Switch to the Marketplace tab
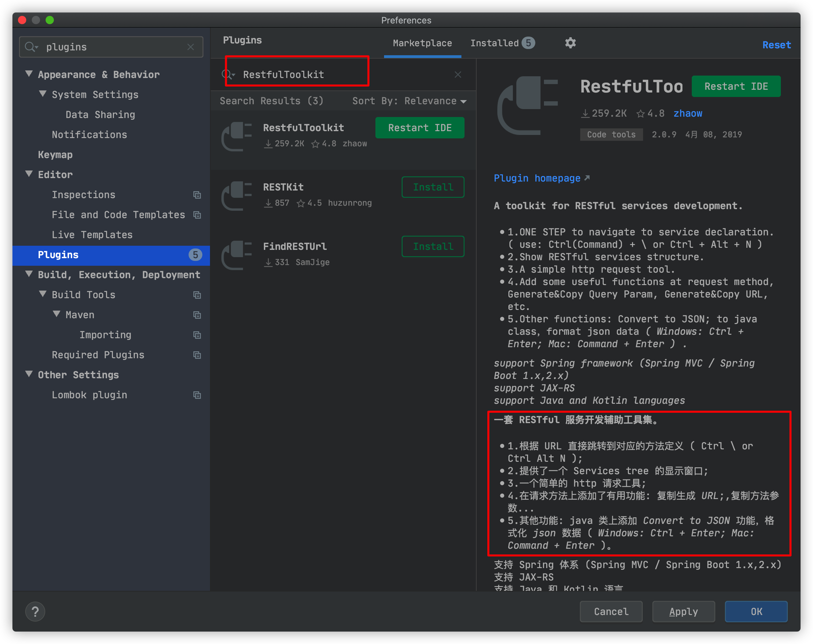813x644 pixels. click(422, 43)
